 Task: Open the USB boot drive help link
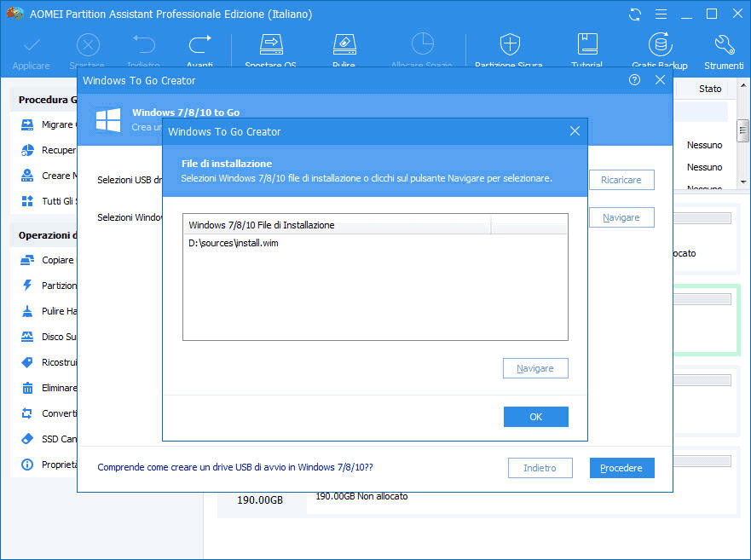(235, 467)
